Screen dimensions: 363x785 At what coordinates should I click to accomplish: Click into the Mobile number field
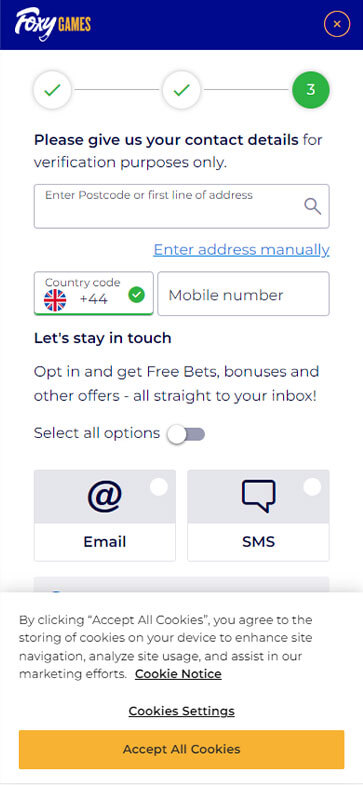pyautogui.click(x=243, y=294)
